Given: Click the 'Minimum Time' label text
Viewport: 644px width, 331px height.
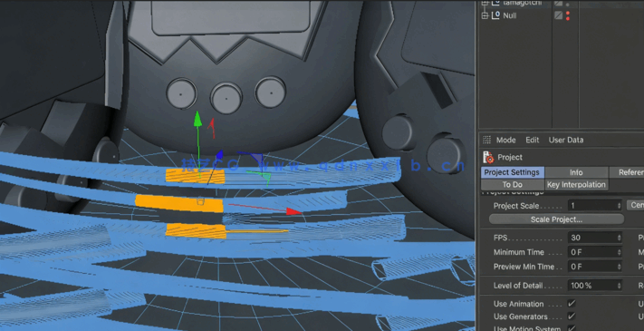Looking at the screenshot, I should tap(518, 252).
